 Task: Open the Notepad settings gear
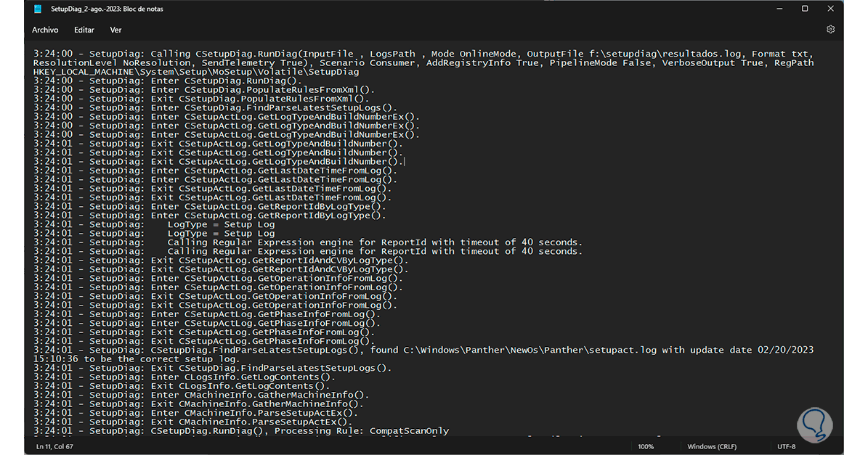coord(830,30)
